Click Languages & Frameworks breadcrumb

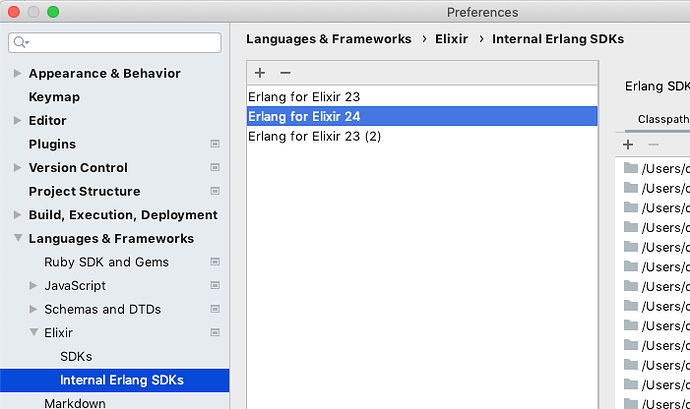pyautogui.click(x=329, y=39)
